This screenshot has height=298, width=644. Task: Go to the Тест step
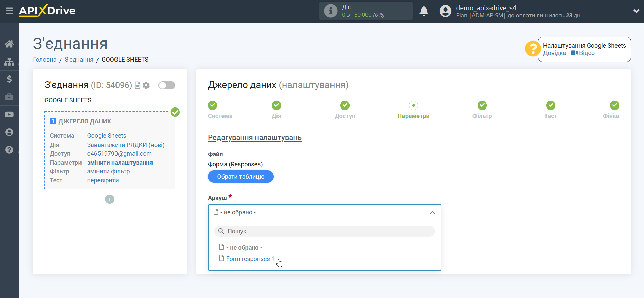pos(551,105)
